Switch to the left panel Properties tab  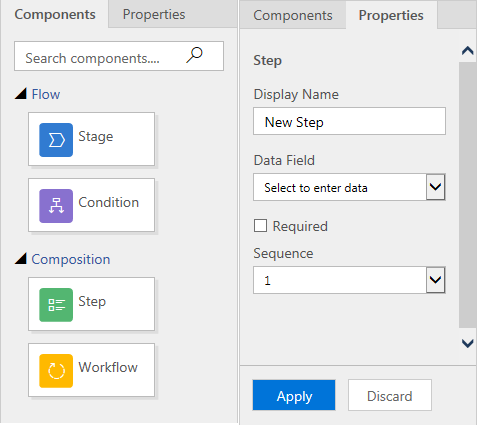click(x=154, y=14)
